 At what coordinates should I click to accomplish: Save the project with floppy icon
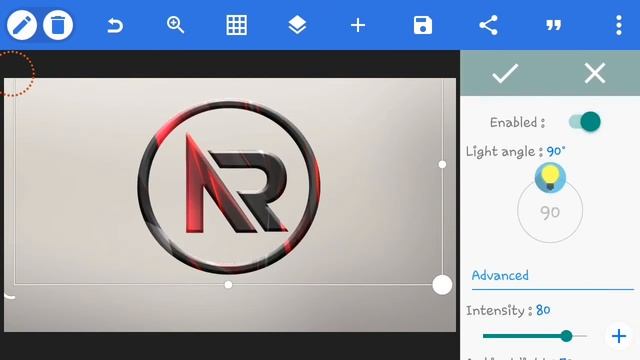(x=422, y=25)
